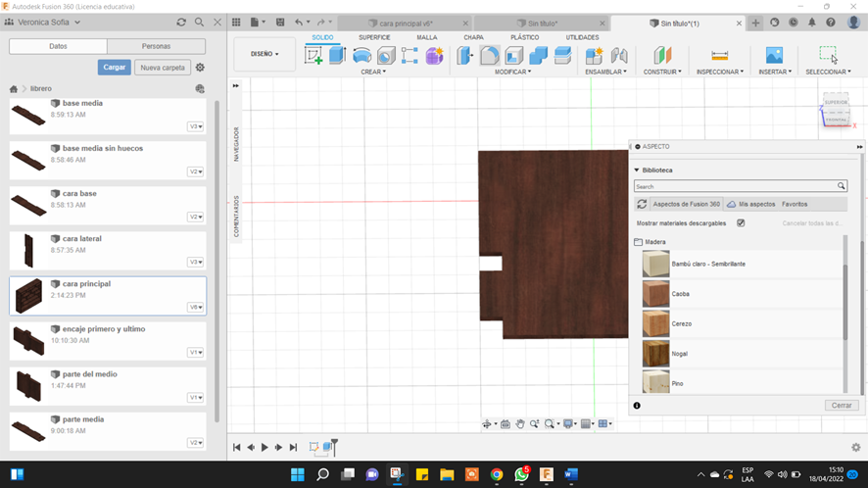Toggle Mostrar materiales descargables checkbox

[741, 223]
